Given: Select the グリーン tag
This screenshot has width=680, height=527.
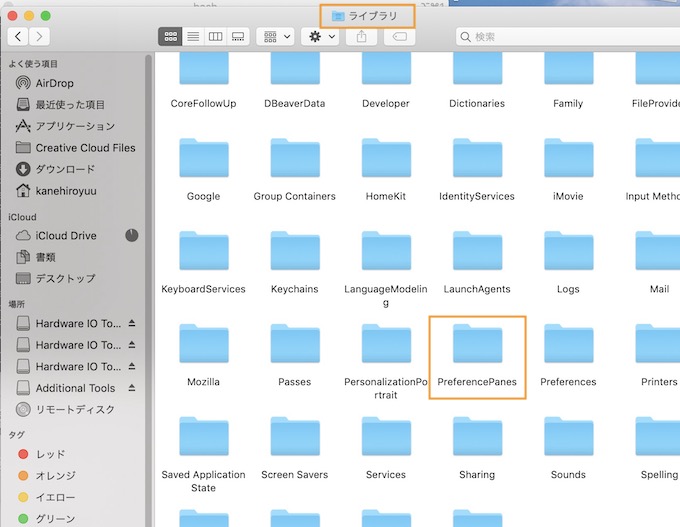Looking at the screenshot, I should 47,518.
